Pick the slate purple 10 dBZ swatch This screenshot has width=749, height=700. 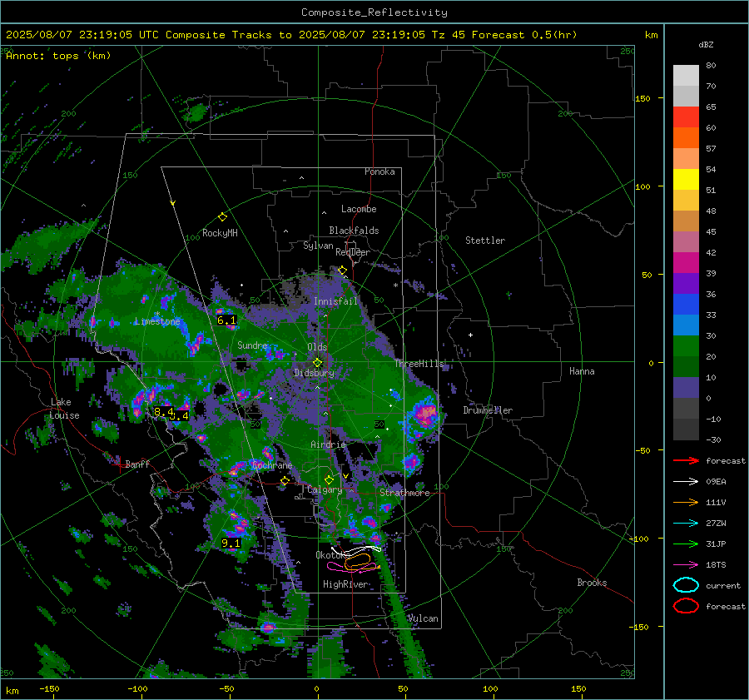(686, 387)
